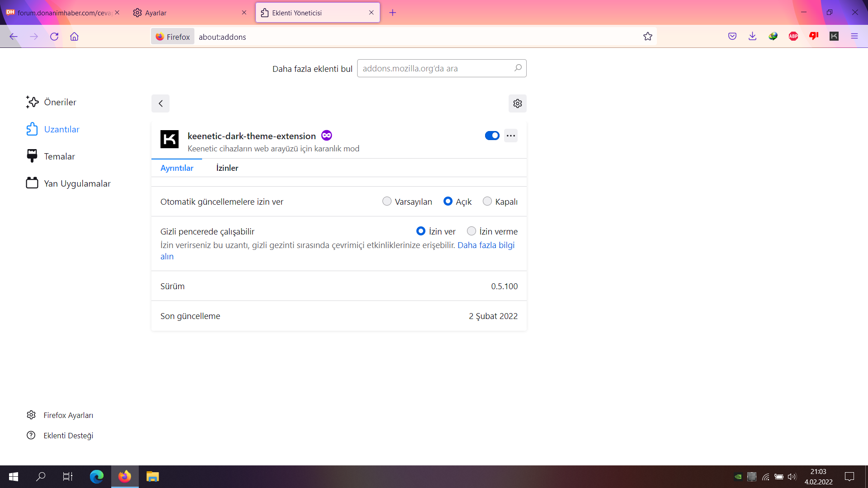Viewport: 868px width, 488px height.
Task: Open the Wi-Fi network tray icon
Action: tap(766, 477)
